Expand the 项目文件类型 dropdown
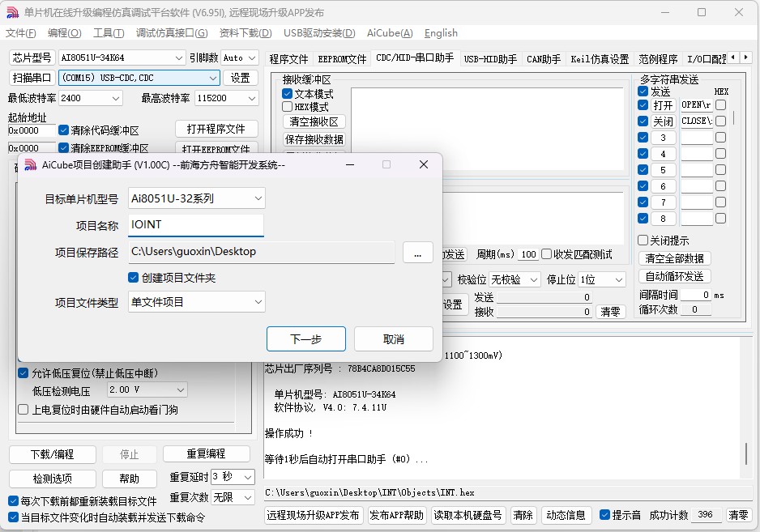The width and height of the screenshot is (760, 532). 196,302
